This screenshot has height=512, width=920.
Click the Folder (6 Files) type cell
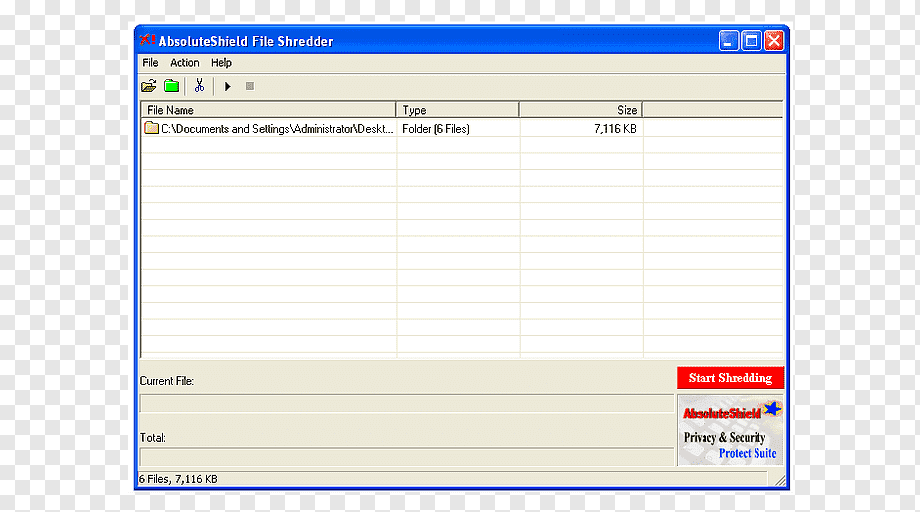click(436, 128)
